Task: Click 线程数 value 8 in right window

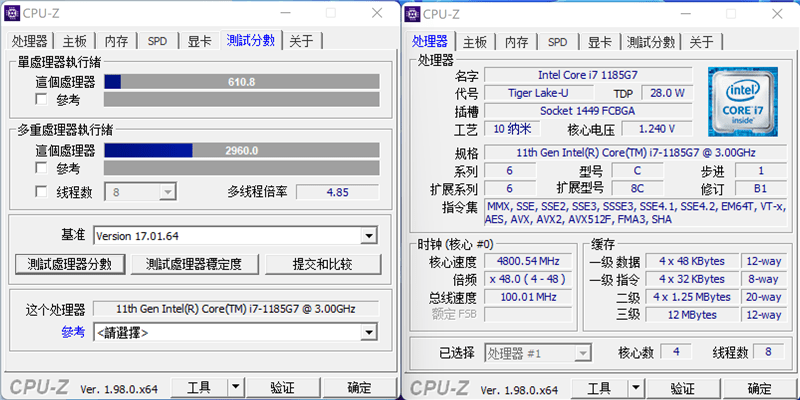Action: pyautogui.click(x=768, y=352)
